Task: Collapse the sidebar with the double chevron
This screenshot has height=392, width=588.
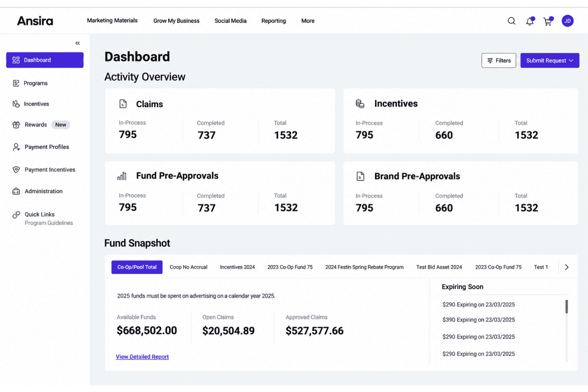Action: (x=77, y=43)
